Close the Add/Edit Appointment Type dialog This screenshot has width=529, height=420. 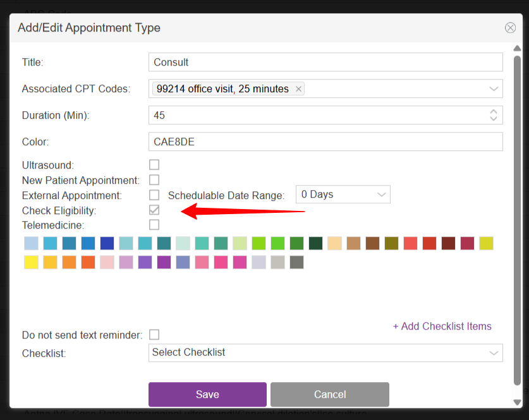(510, 28)
